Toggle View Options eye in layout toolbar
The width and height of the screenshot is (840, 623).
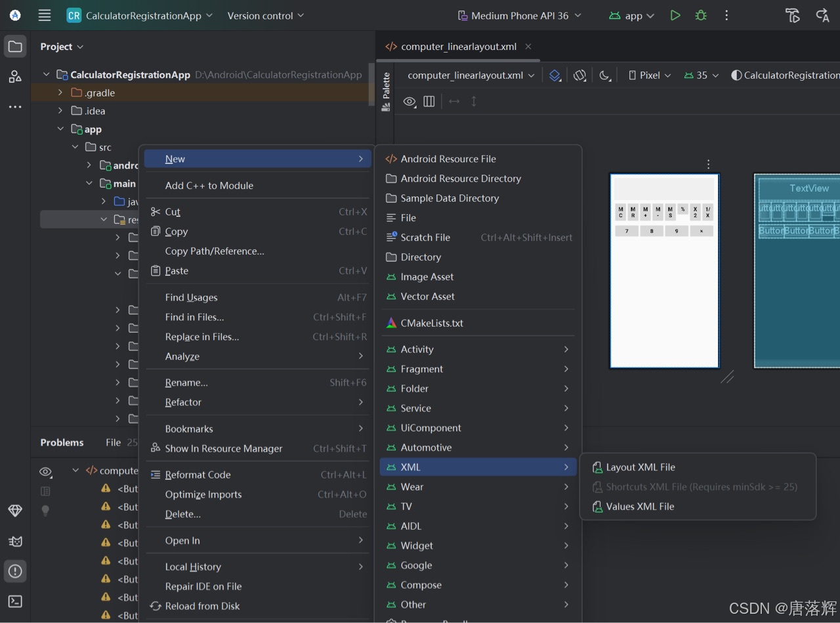(x=409, y=102)
